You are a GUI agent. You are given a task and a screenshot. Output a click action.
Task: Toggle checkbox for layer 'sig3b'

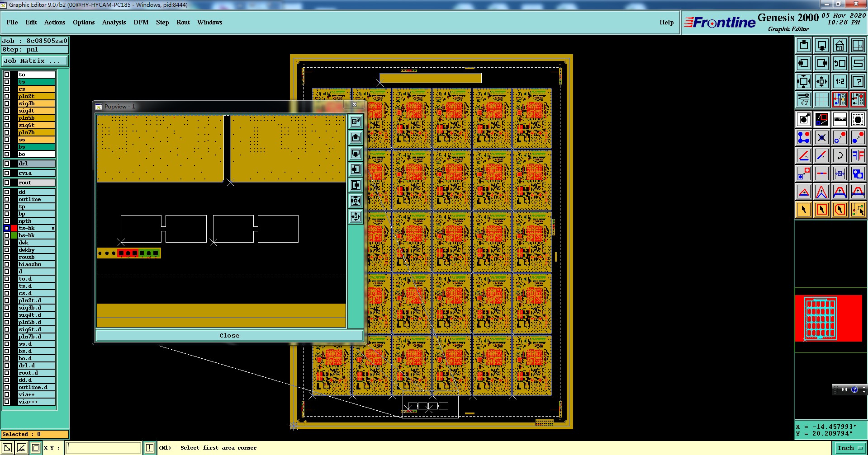click(x=7, y=103)
